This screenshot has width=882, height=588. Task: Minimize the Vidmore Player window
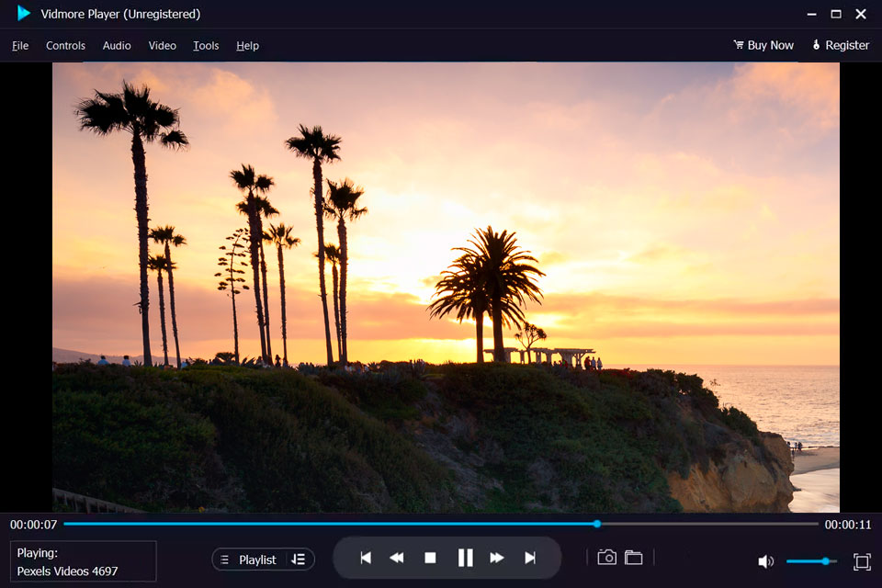pos(811,14)
